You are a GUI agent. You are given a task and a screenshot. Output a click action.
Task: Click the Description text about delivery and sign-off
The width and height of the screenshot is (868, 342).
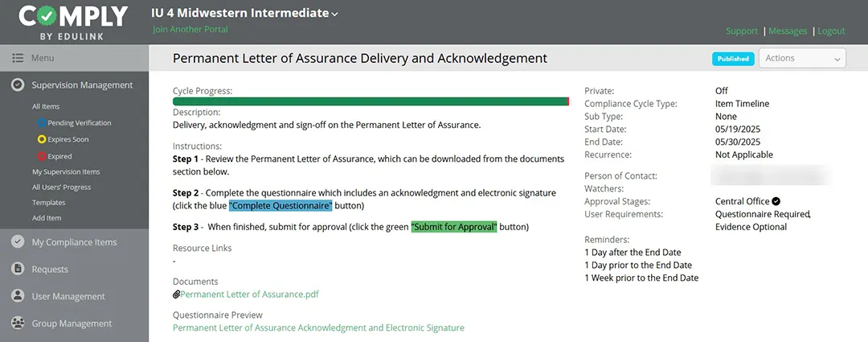coord(326,125)
